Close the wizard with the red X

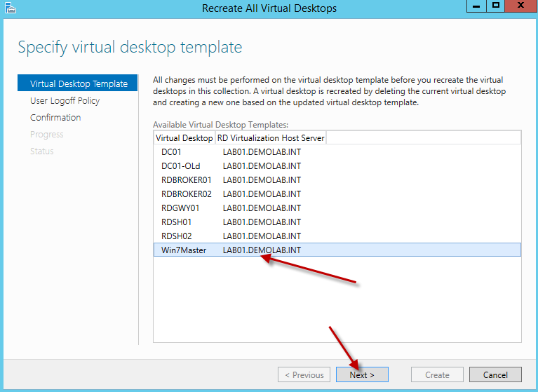click(520, 6)
